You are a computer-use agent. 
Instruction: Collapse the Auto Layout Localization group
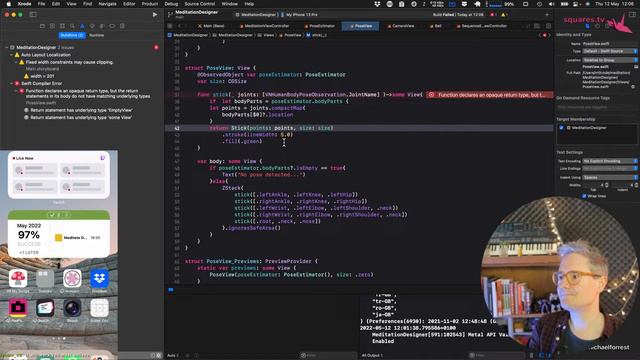(x=11, y=55)
